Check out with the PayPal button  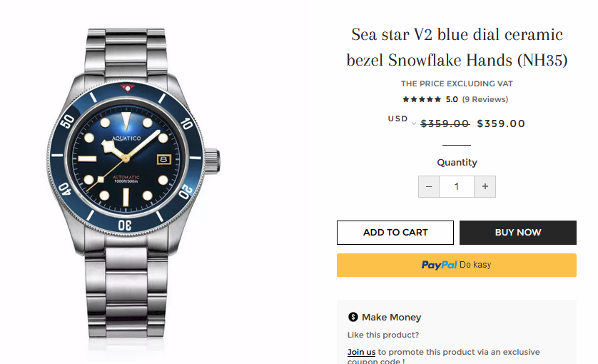point(456,265)
